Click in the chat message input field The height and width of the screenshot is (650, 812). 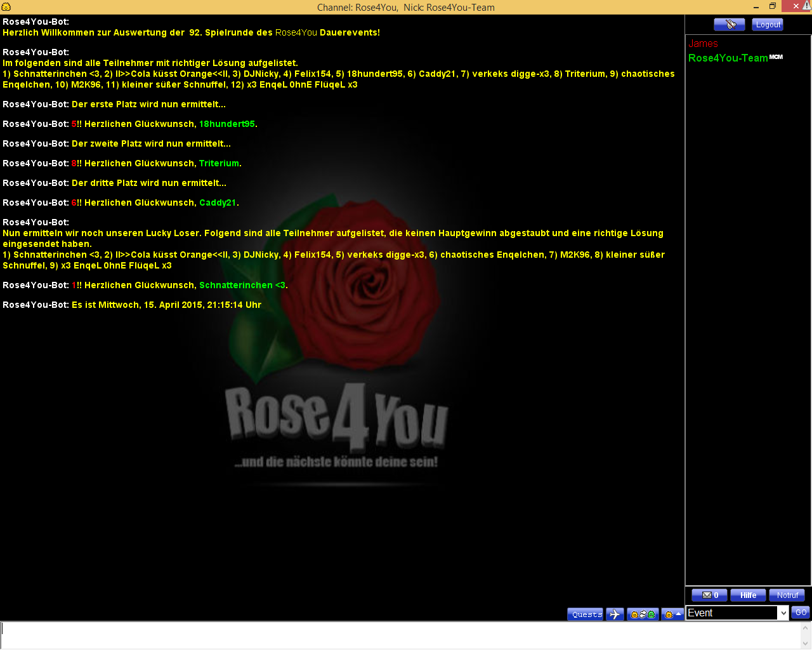pyautogui.click(x=400, y=635)
